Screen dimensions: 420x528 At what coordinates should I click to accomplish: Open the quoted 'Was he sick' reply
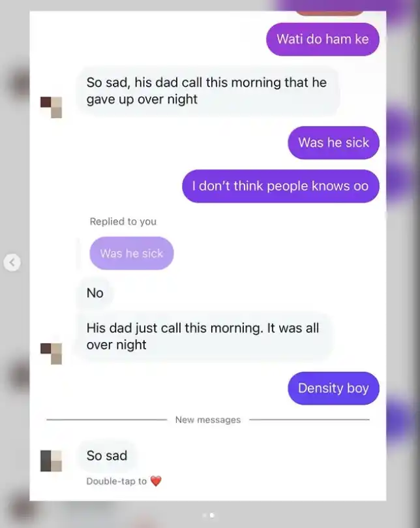(x=132, y=253)
